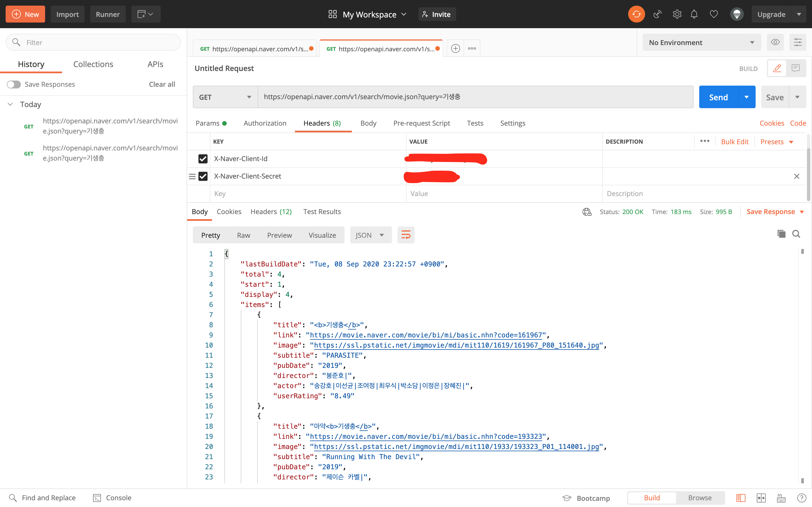Click the request URL input field

tap(475, 97)
